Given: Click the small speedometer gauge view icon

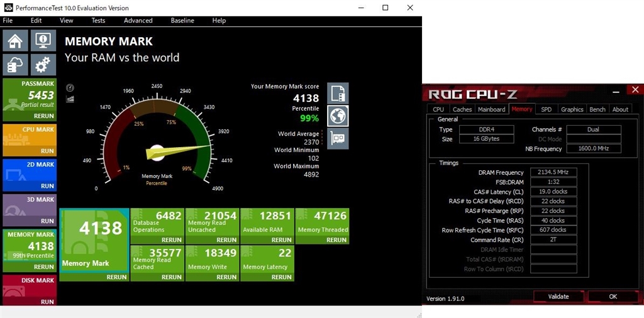Looking at the screenshot, I should click(x=70, y=88).
